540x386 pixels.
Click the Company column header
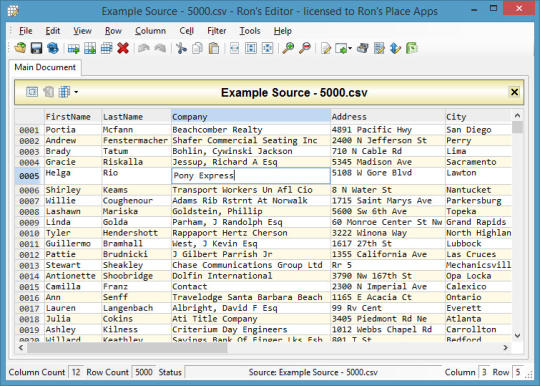coord(251,117)
